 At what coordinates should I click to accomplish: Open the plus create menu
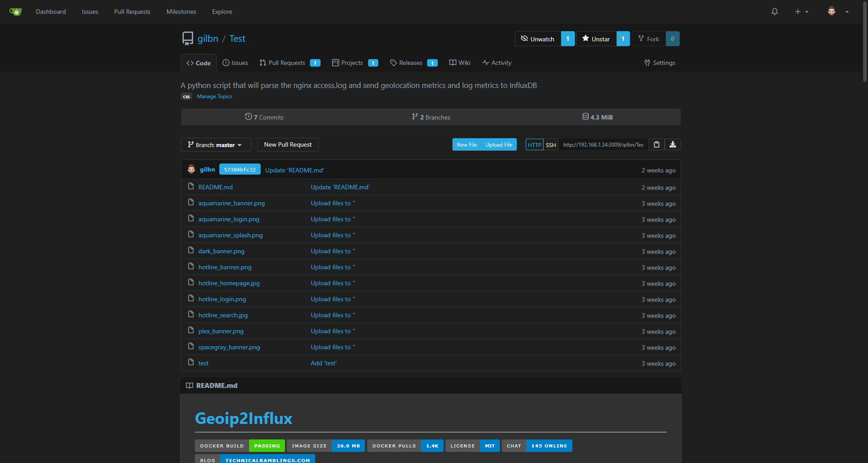pyautogui.click(x=801, y=12)
